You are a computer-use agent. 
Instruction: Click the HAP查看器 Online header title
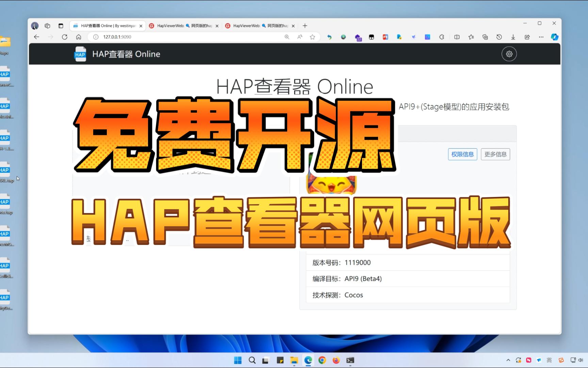pyautogui.click(x=126, y=54)
